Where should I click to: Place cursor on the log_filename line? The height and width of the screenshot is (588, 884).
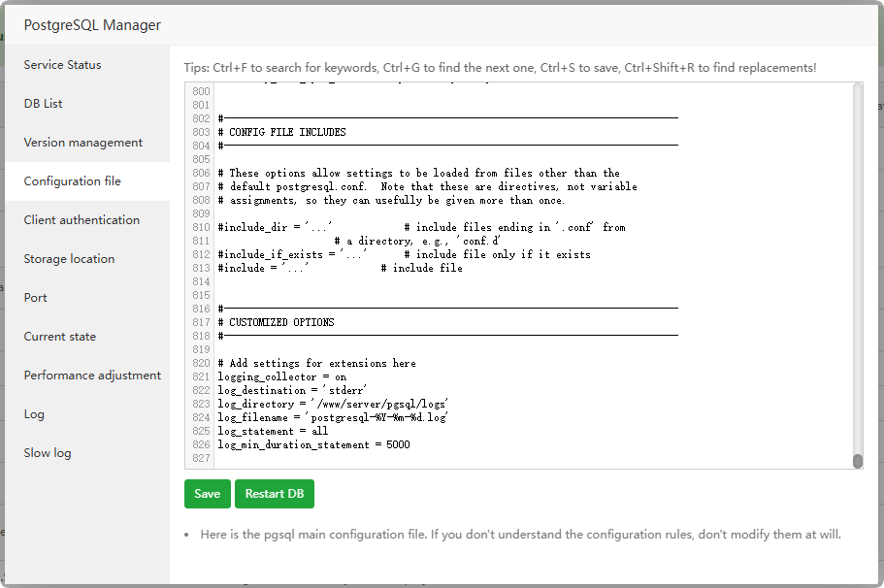333,417
